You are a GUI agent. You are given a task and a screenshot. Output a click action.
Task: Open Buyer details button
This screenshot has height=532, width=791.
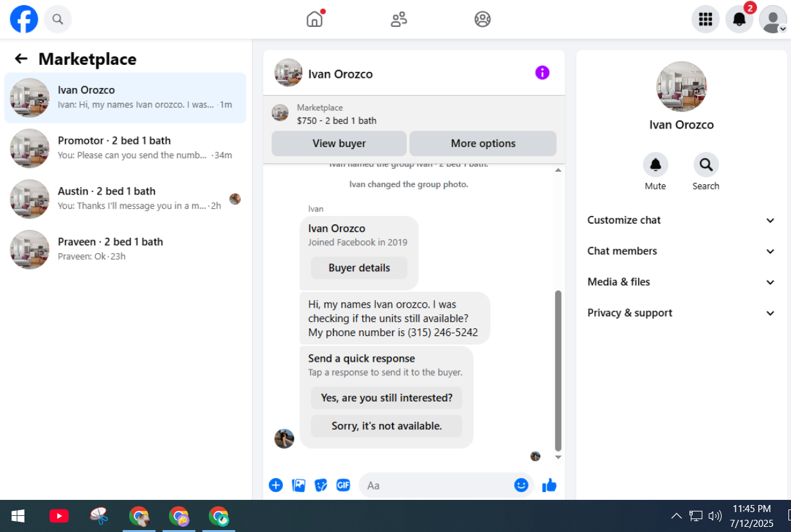coord(359,268)
